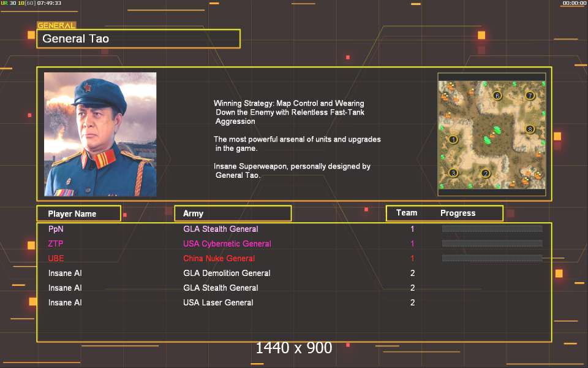Click ZTP loading progress bar

492,243
